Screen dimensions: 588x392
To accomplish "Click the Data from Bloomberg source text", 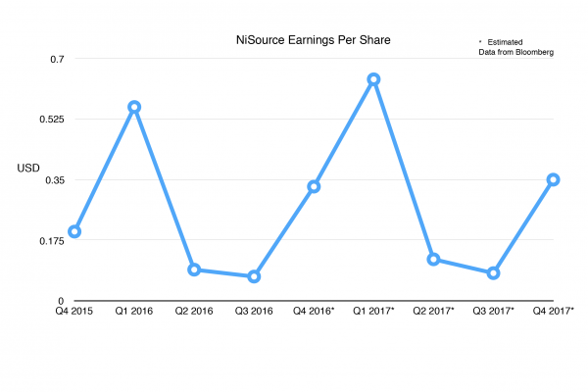I will 510,52.
